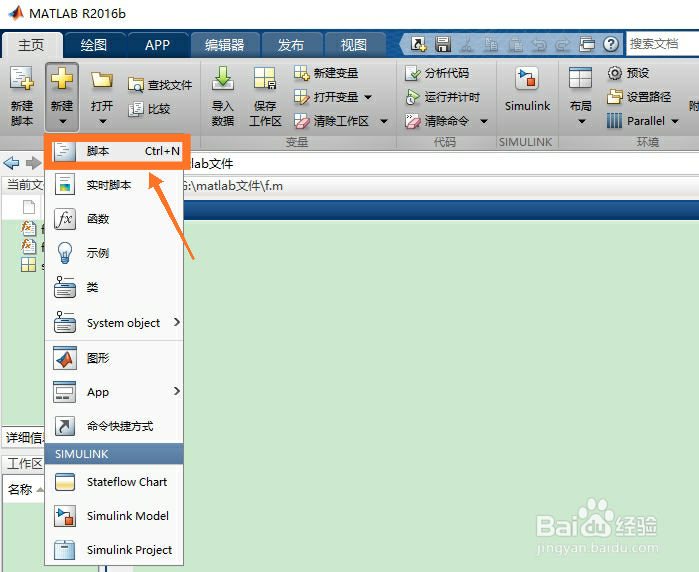This screenshot has width=699, height=572.
Task: Click New Variable (新建变量)
Action: (326, 73)
